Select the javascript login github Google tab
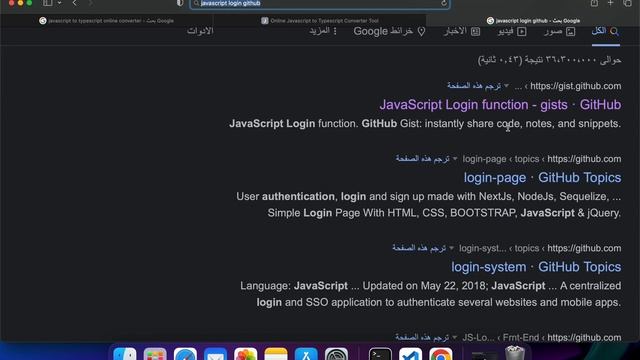This screenshot has height=360, width=640. click(x=533, y=20)
